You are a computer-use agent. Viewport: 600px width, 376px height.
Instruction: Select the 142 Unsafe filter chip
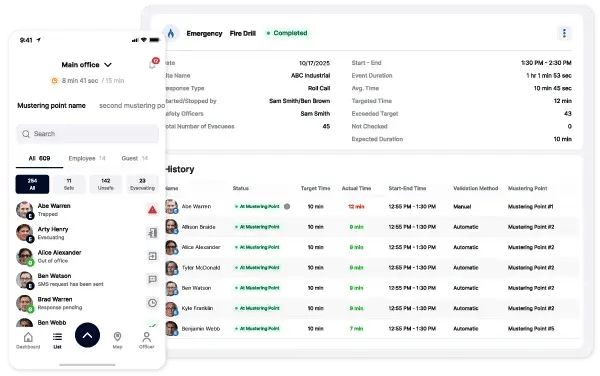coord(106,184)
